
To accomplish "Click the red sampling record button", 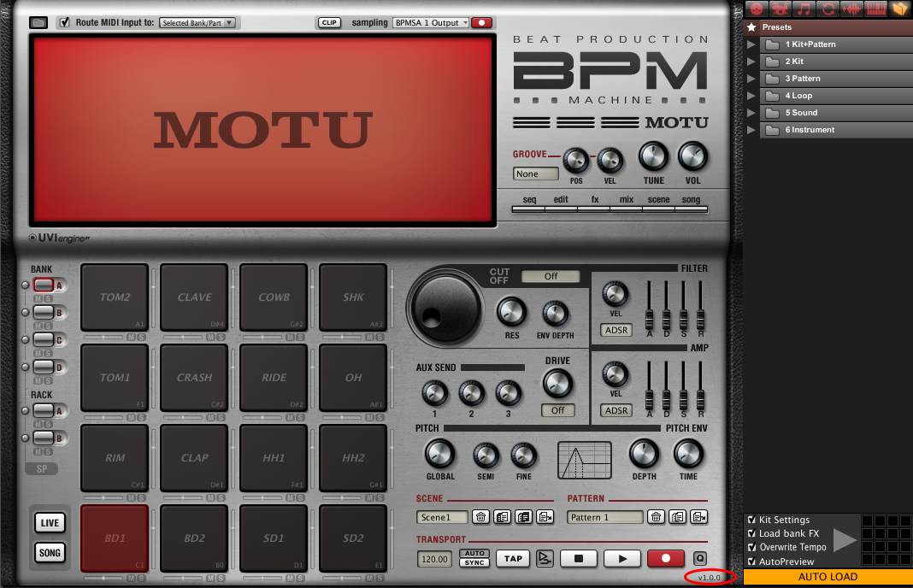I will point(481,23).
